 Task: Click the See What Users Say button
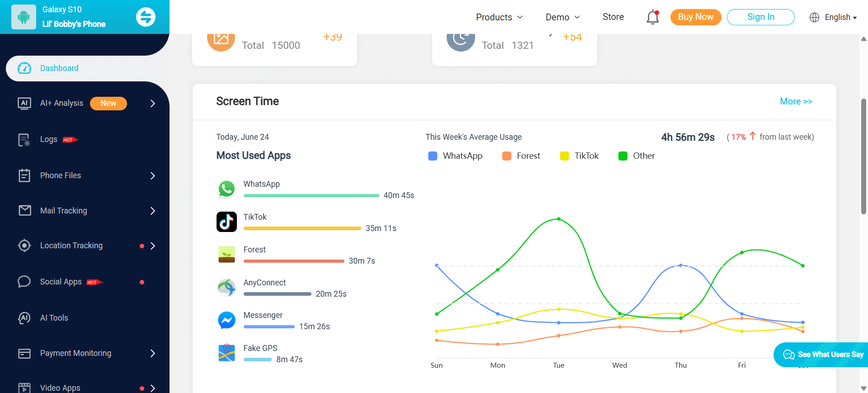point(821,355)
